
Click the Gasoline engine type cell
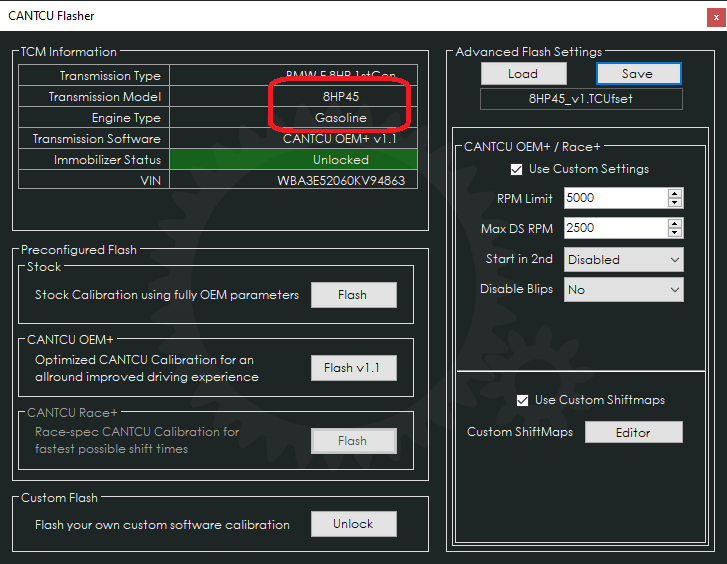(293, 118)
